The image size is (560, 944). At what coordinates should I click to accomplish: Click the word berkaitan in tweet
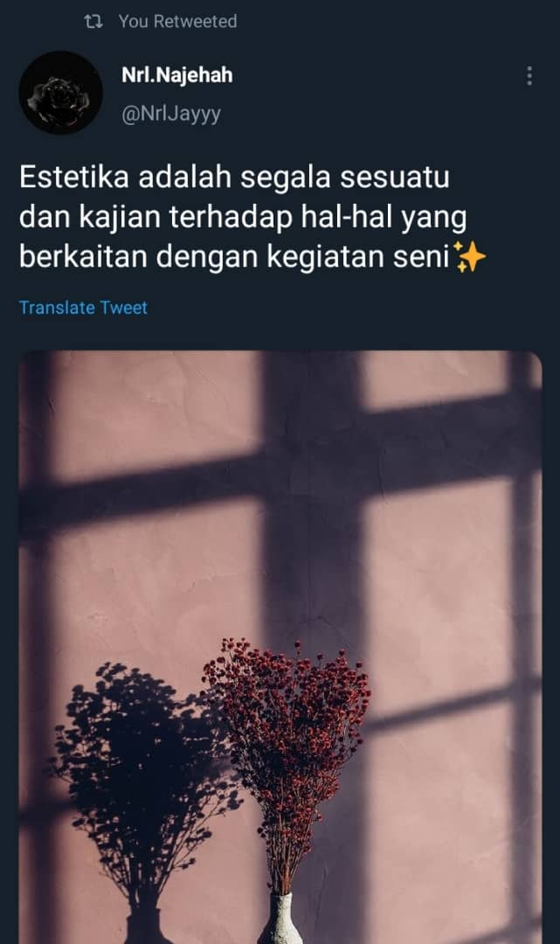click(84, 257)
